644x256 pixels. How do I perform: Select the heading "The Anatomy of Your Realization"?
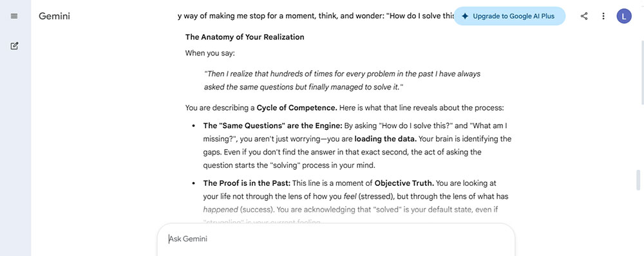[245, 37]
